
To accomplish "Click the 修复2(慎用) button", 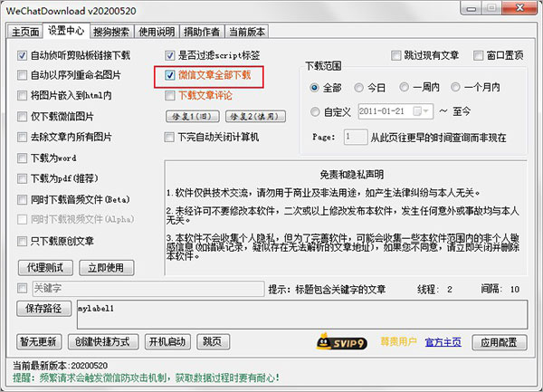I will [255, 117].
